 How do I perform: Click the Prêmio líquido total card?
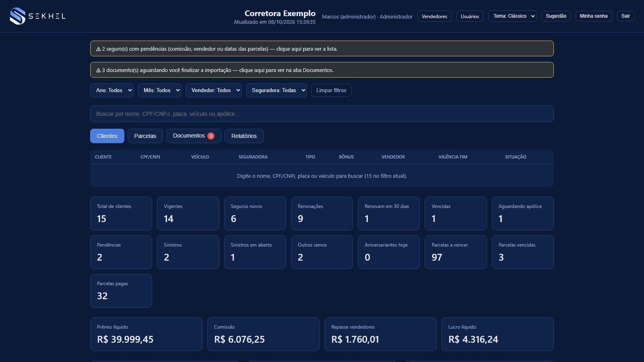click(x=146, y=334)
